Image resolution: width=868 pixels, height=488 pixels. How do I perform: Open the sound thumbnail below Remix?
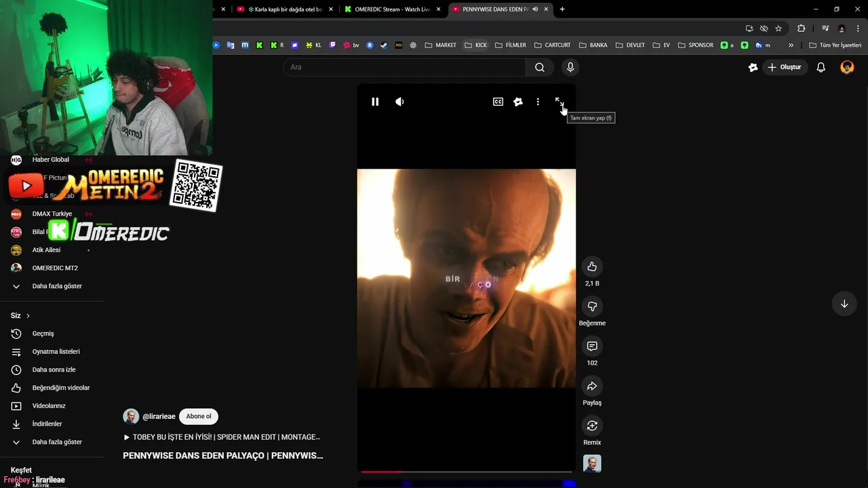tap(592, 464)
